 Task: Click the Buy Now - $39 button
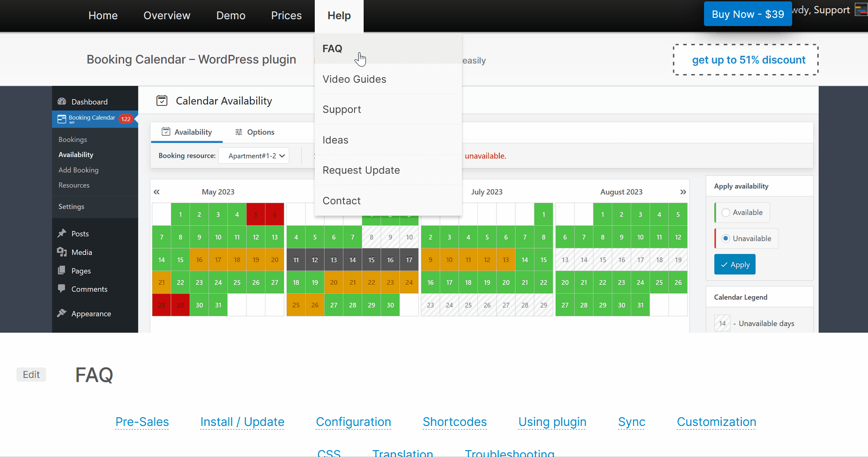[x=748, y=14]
